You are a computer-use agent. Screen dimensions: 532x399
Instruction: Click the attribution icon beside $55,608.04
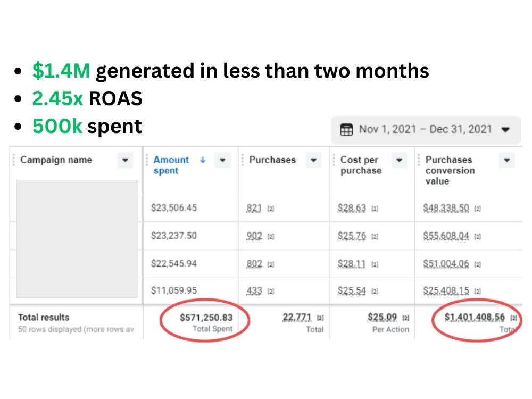point(477,237)
